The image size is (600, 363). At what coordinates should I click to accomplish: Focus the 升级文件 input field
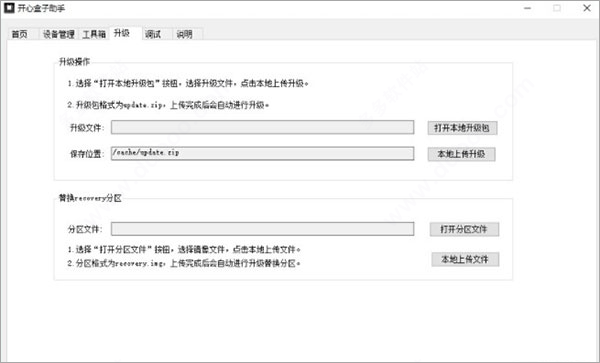(x=262, y=127)
